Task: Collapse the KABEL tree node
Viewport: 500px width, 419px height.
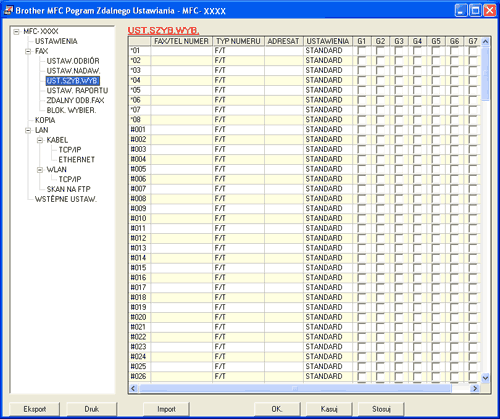Action: click(x=40, y=140)
